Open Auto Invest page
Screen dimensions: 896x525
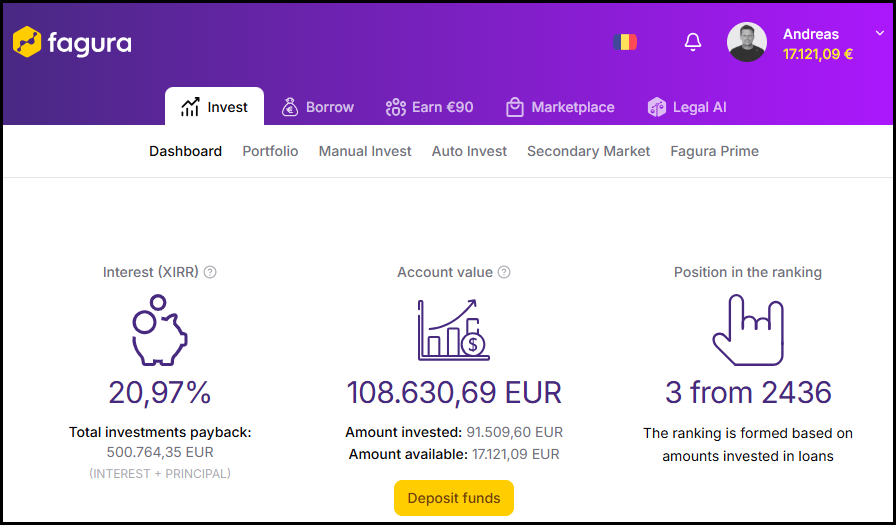point(469,151)
